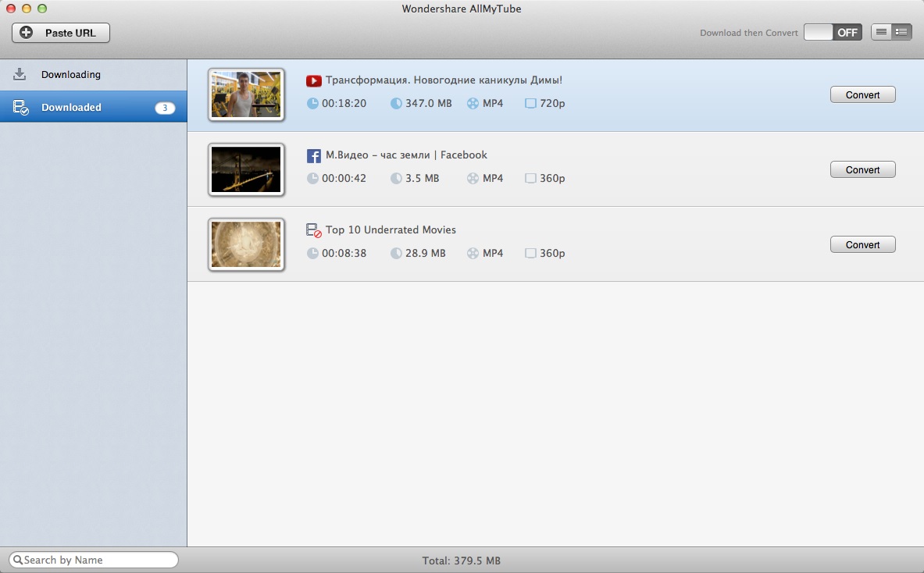924x573 pixels.
Task: Click the duration 00:08:38
Action: (x=344, y=253)
